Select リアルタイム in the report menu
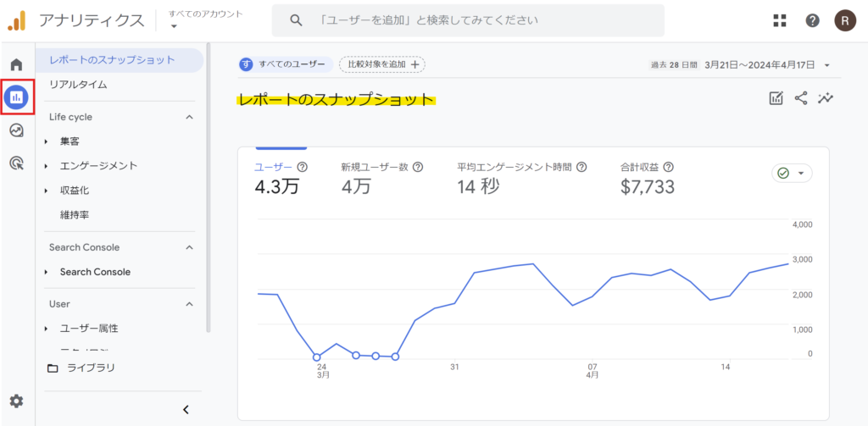 tap(78, 85)
